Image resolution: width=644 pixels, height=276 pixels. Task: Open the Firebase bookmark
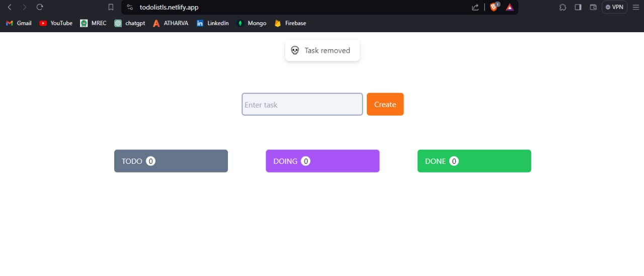click(x=290, y=23)
